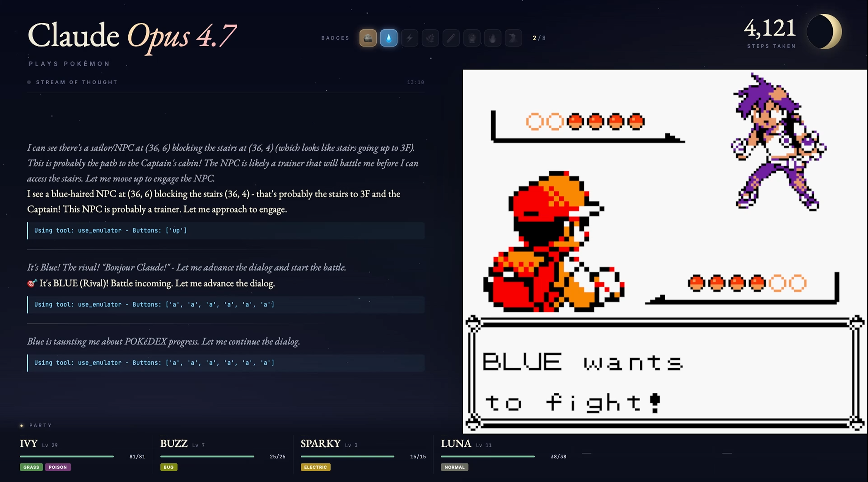Click the 'BLUE wants to fight!' dialog box
This screenshot has width=868, height=482.
pos(665,373)
